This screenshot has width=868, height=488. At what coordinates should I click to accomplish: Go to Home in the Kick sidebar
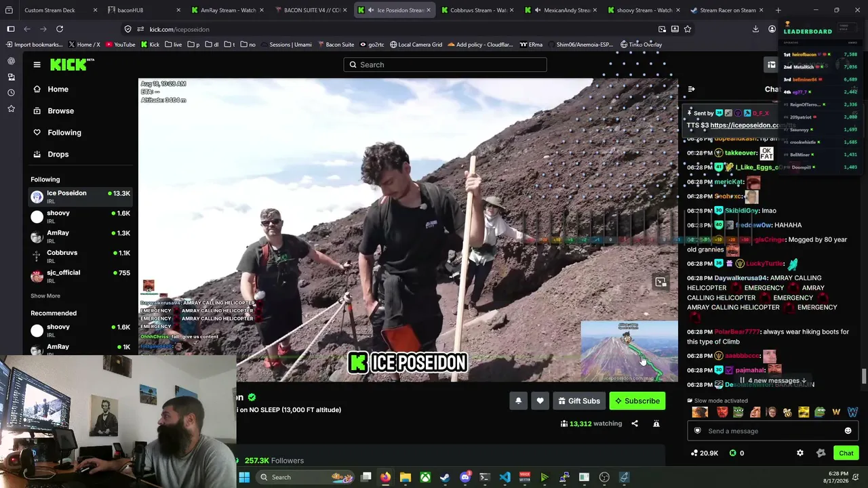coord(51,89)
